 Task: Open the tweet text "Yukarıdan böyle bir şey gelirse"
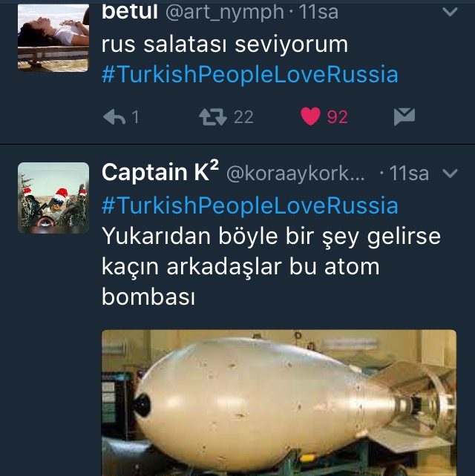(x=271, y=237)
